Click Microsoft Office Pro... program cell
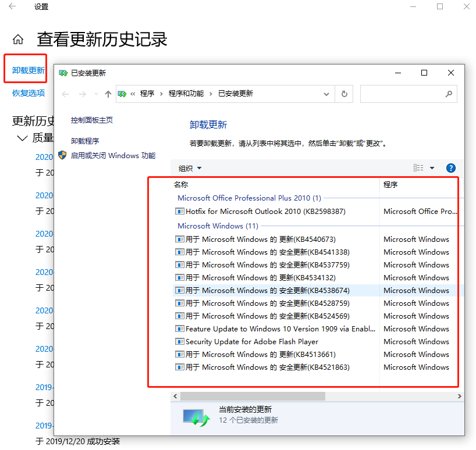The height and width of the screenshot is (450, 476). [x=420, y=212]
